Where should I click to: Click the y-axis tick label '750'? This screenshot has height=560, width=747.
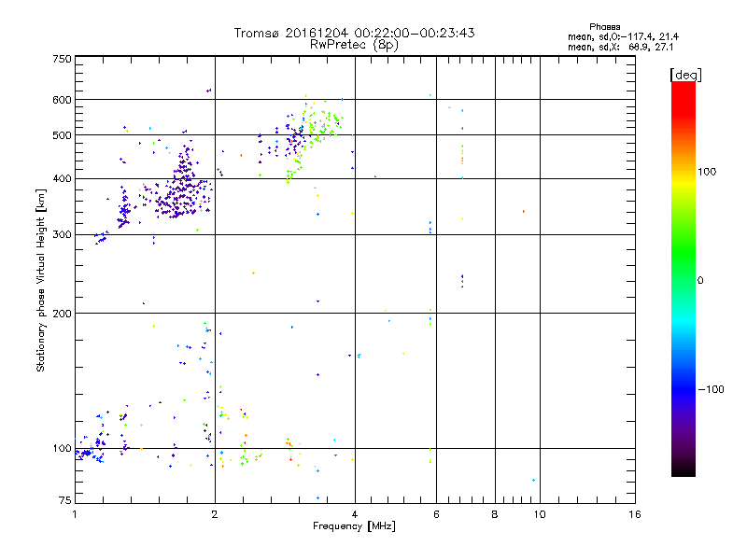(62, 59)
